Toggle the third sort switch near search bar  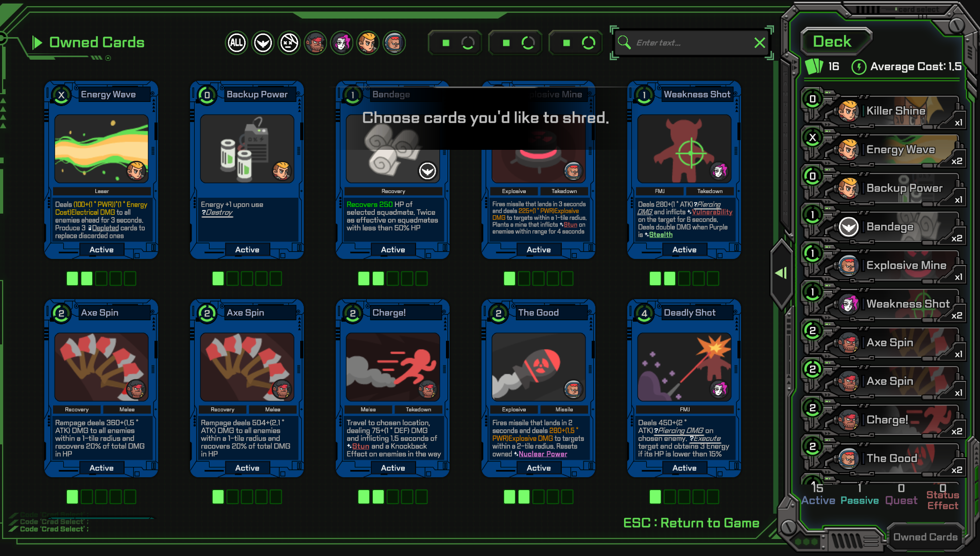click(x=575, y=43)
